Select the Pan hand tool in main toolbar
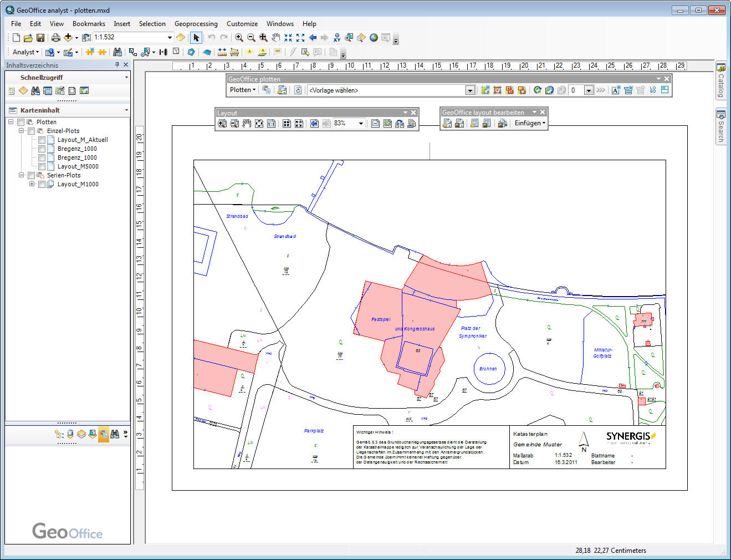 click(x=275, y=38)
